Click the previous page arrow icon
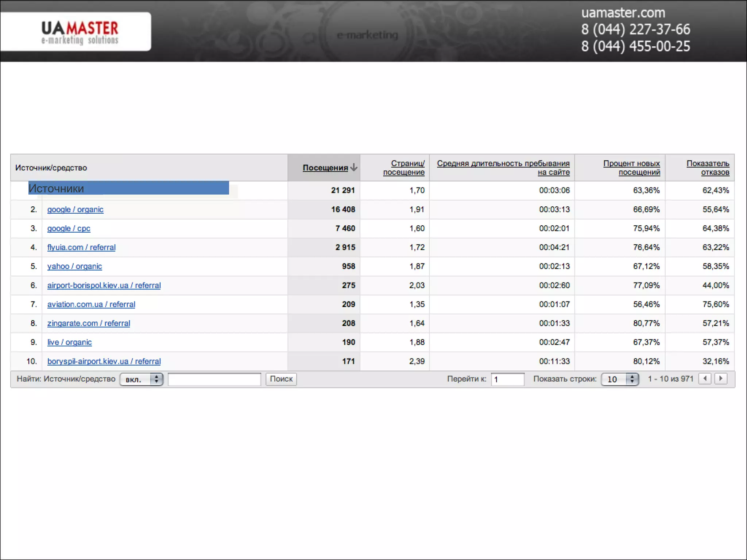747x560 pixels. coord(705,378)
